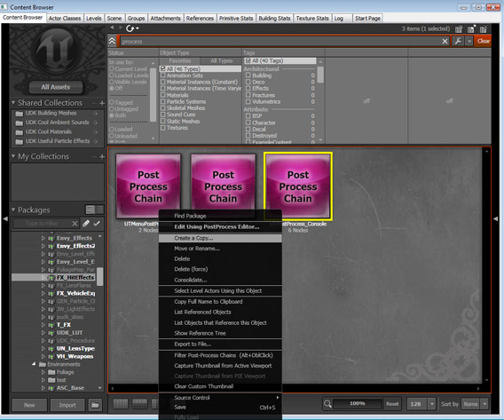The width and height of the screenshot is (504, 420).
Task: Check the Static Meshes type filter
Action: (163, 122)
